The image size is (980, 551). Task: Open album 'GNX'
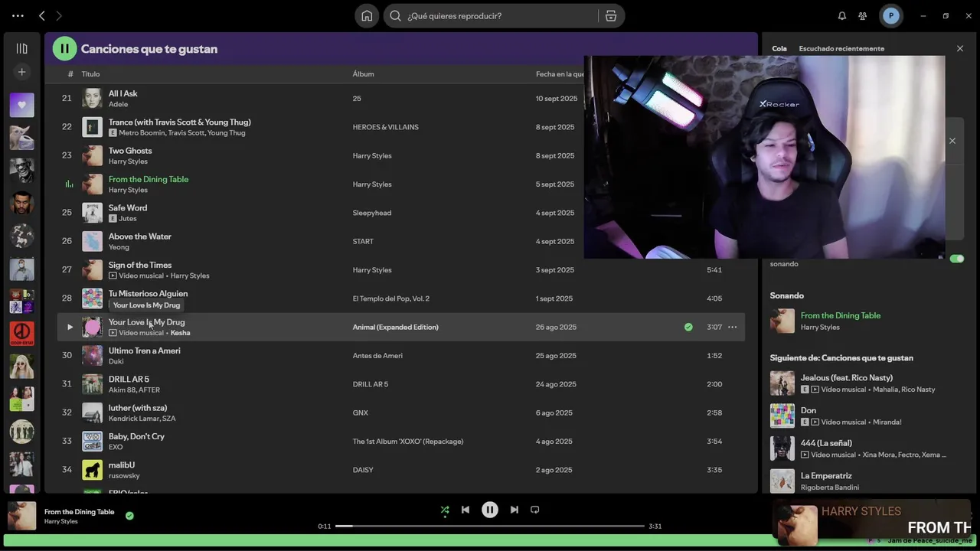coord(360,412)
